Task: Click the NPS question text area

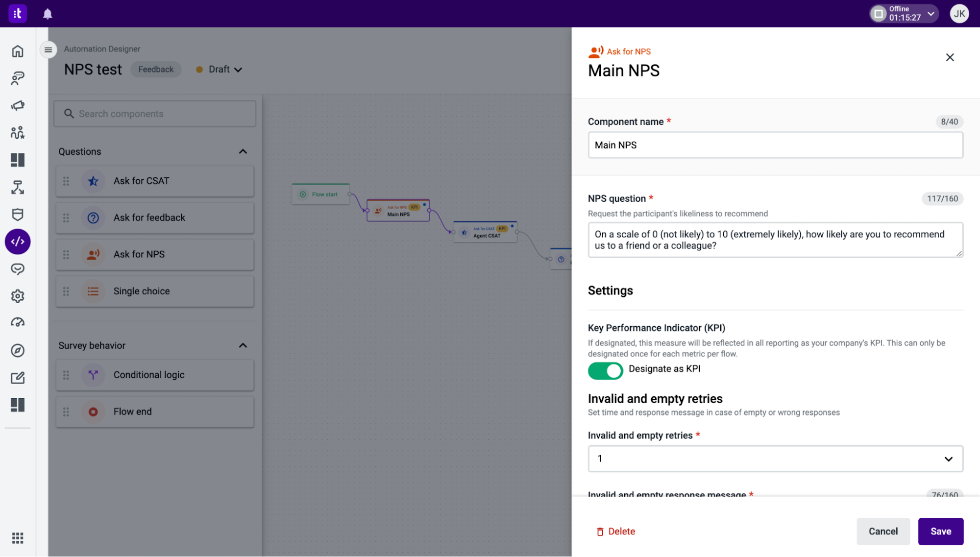Action: click(x=775, y=240)
